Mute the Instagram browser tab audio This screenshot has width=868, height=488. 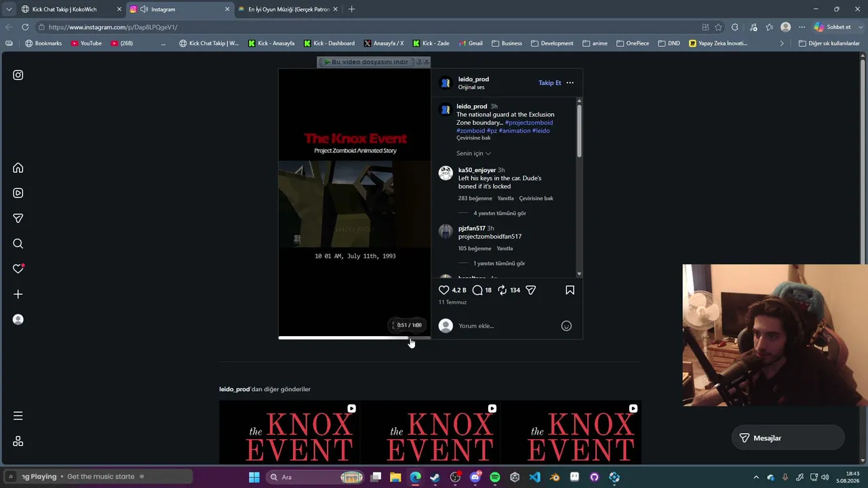144,9
